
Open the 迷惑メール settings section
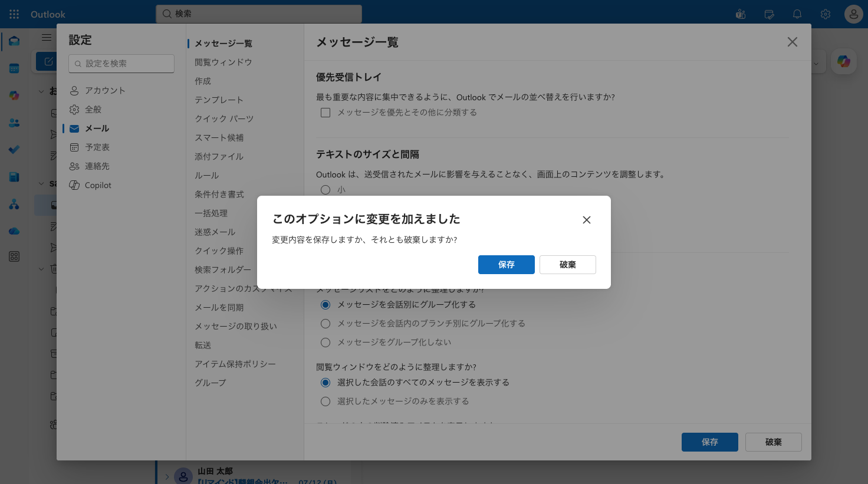pyautogui.click(x=215, y=232)
